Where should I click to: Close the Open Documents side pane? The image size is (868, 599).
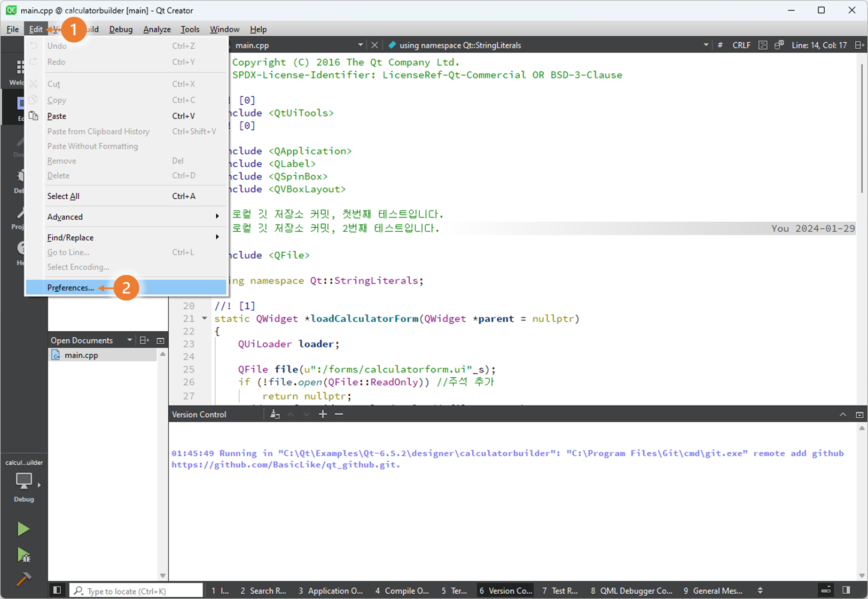[x=160, y=340]
